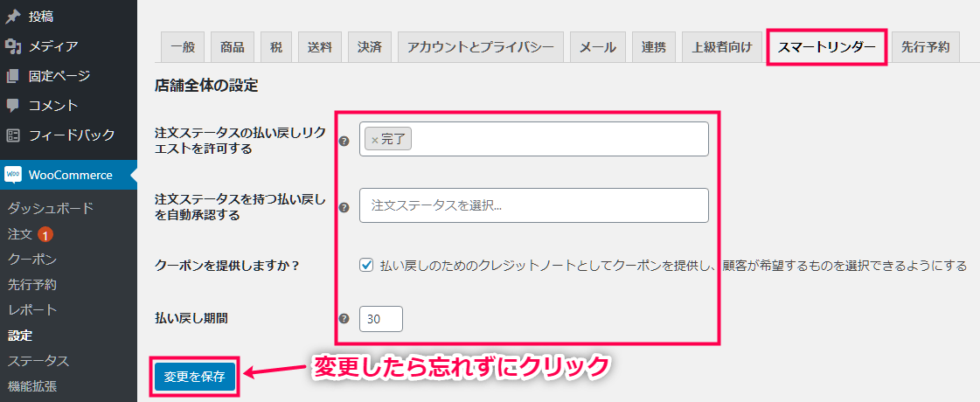The image size is (980, 402).
Task: Open the 注文ステータスを選択 dropdown field
Action: [x=534, y=205]
